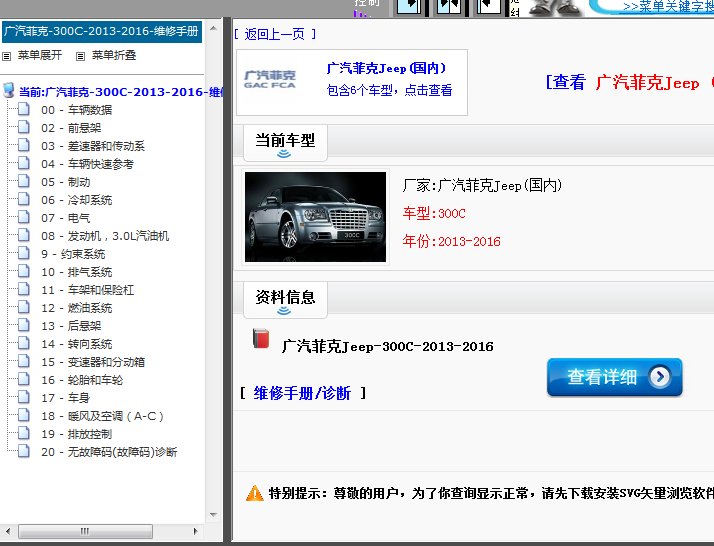Click the sidebar scroll up arrow

coord(213,28)
